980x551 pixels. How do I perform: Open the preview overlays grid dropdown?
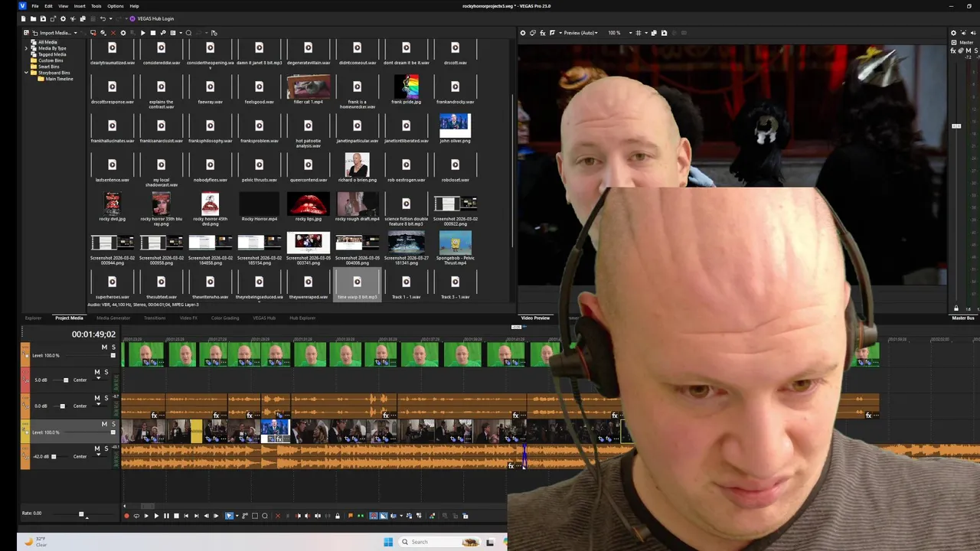pos(646,33)
